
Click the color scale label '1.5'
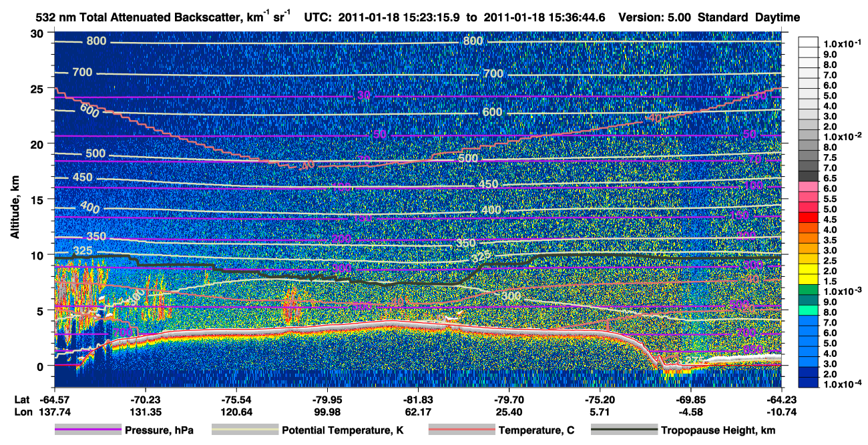point(829,282)
